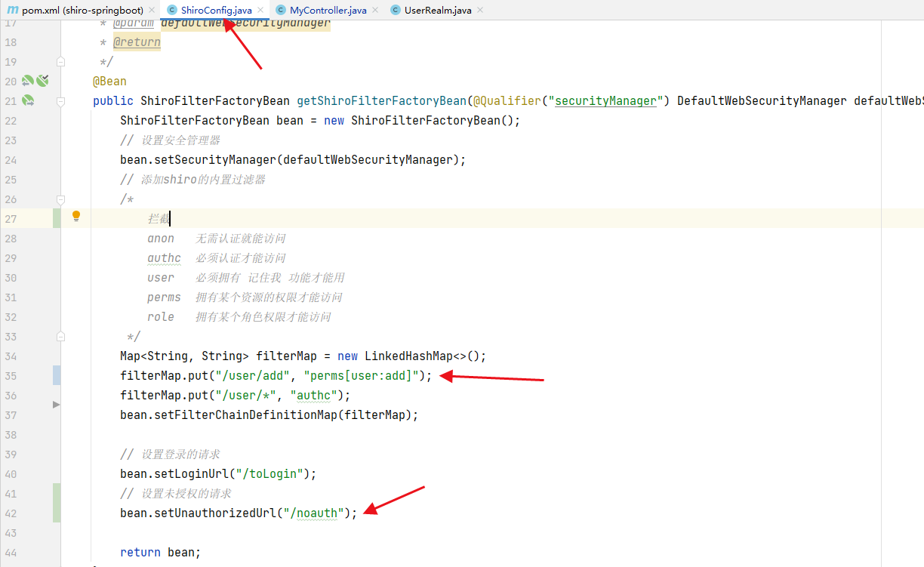
Task: Close the pom.xml editor tab
Action: (152, 11)
